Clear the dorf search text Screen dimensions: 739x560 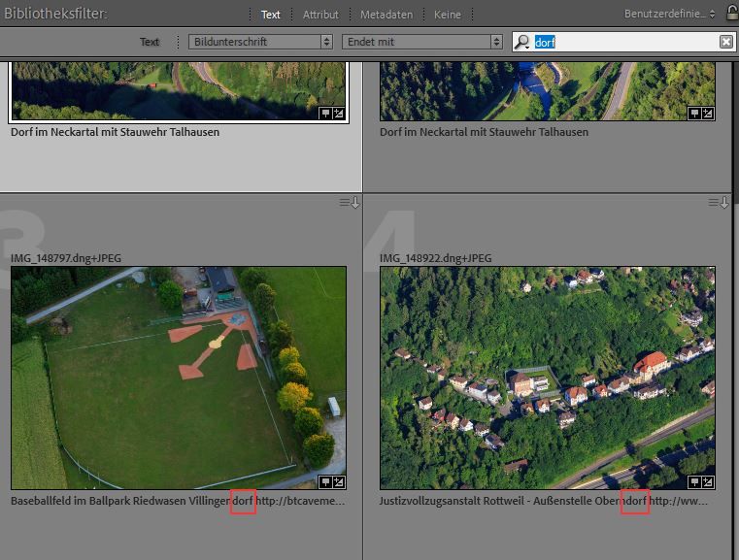[726, 42]
